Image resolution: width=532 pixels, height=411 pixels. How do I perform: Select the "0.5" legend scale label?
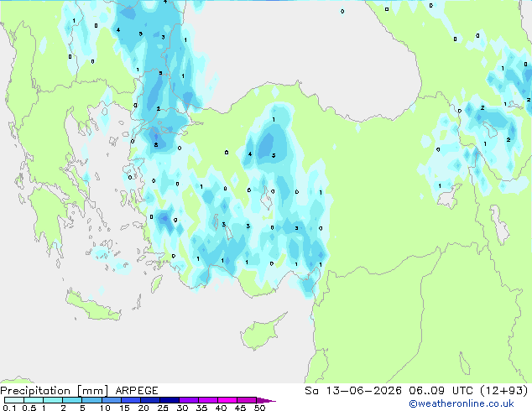[29, 408]
